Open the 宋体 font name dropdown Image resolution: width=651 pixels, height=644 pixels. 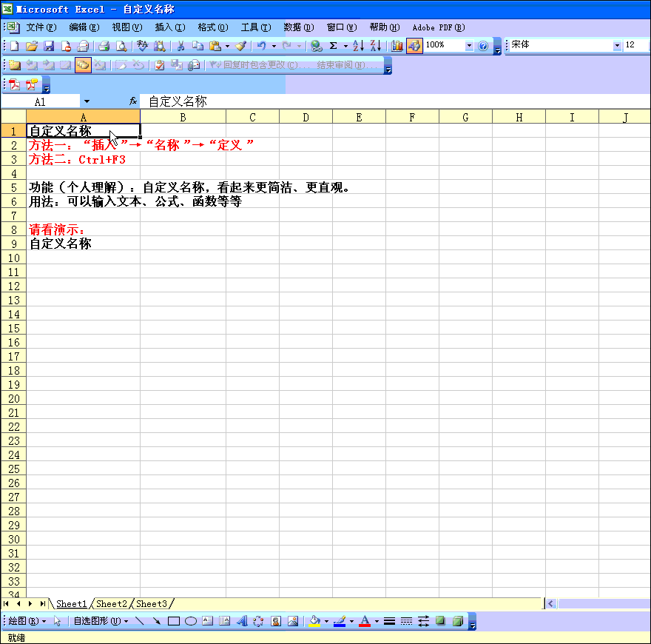[x=617, y=46]
